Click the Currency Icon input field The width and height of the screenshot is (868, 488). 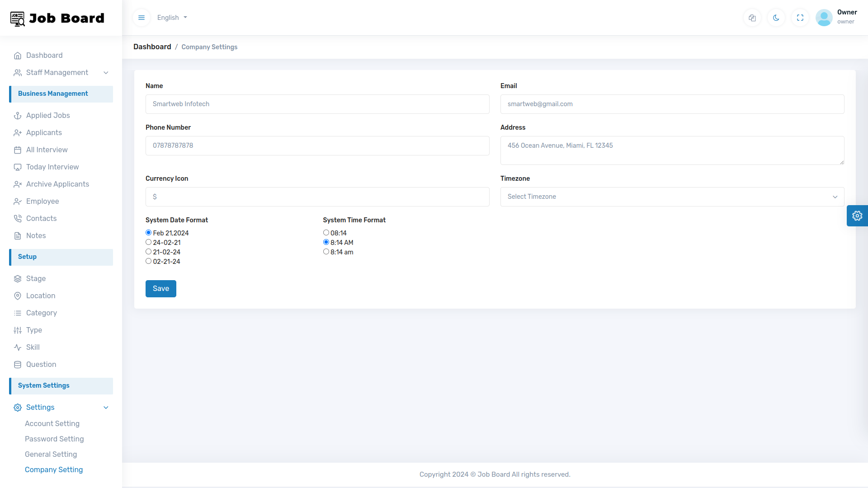coord(317,197)
